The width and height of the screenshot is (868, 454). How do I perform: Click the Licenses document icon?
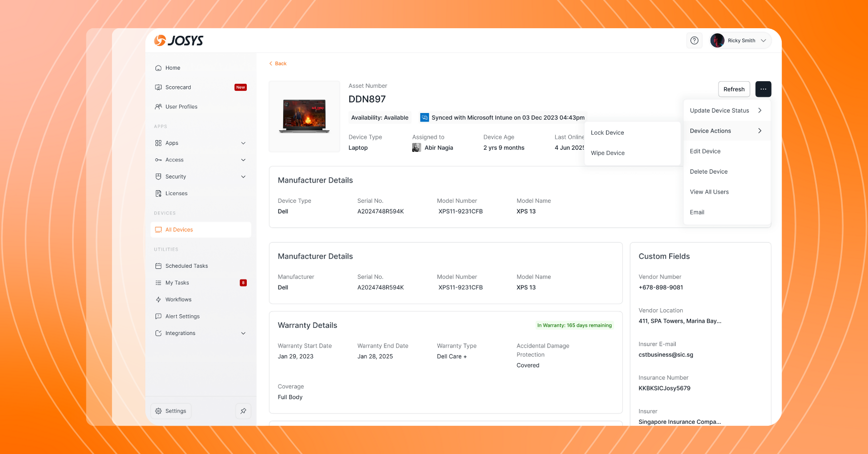click(158, 194)
